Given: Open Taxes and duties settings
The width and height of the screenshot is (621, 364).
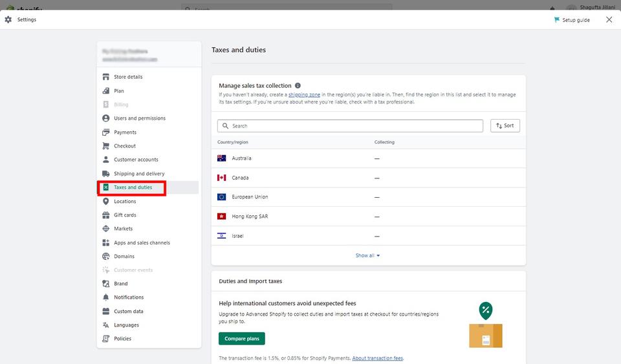Looking at the screenshot, I should 133,187.
